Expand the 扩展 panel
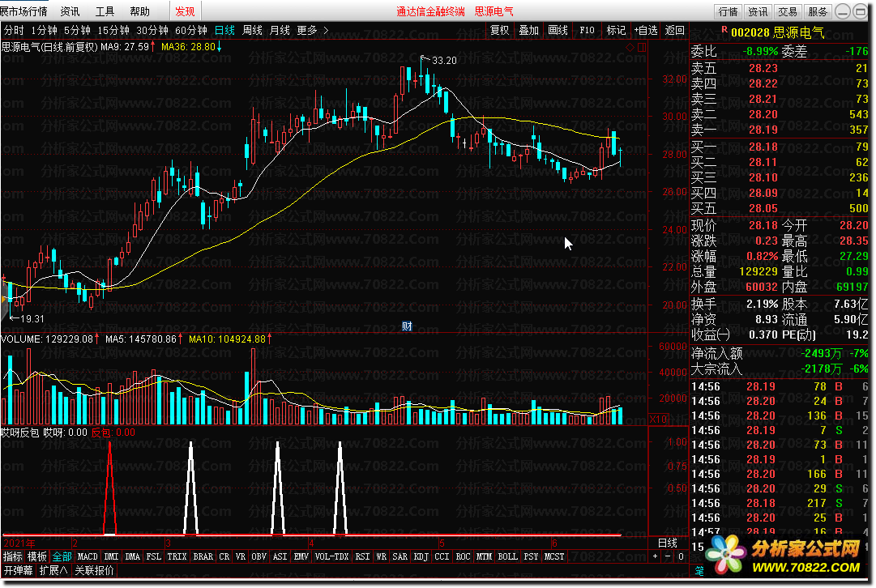876x588 pixels. pyautogui.click(x=53, y=570)
